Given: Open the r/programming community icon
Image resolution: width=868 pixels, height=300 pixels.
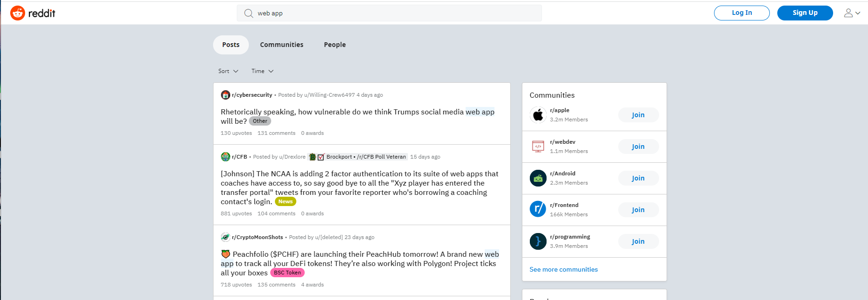Looking at the screenshot, I should click(x=538, y=241).
